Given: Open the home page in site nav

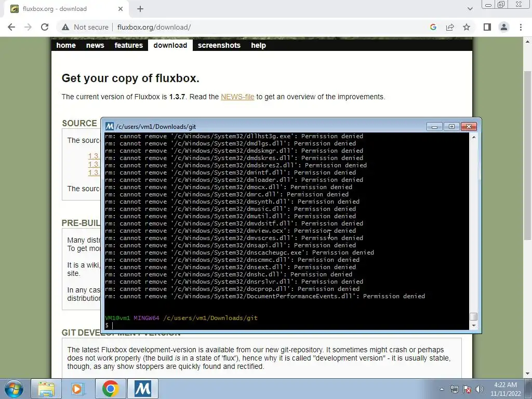Looking at the screenshot, I should coord(66,46).
